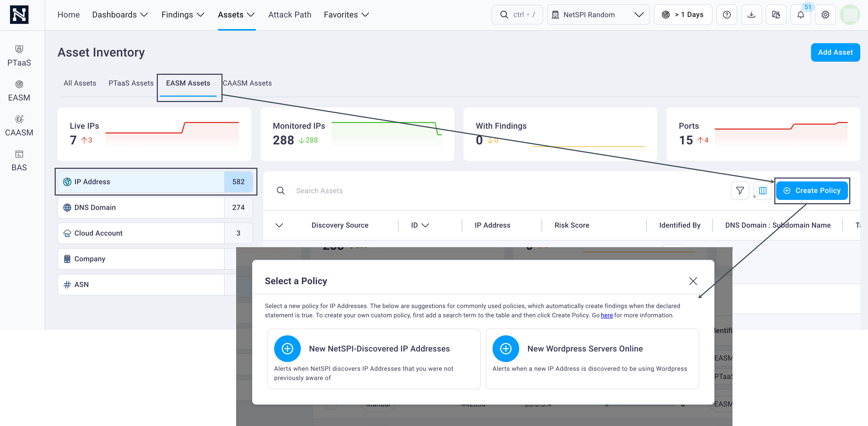Switch to the All Assets tab
Viewport: 868px width, 426px height.
click(80, 83)
